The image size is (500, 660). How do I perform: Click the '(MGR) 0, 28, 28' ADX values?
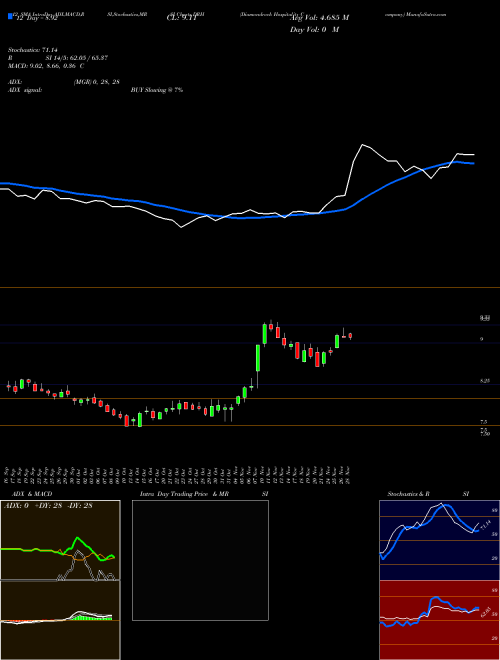pyautogui.click(x=96, y=82)
